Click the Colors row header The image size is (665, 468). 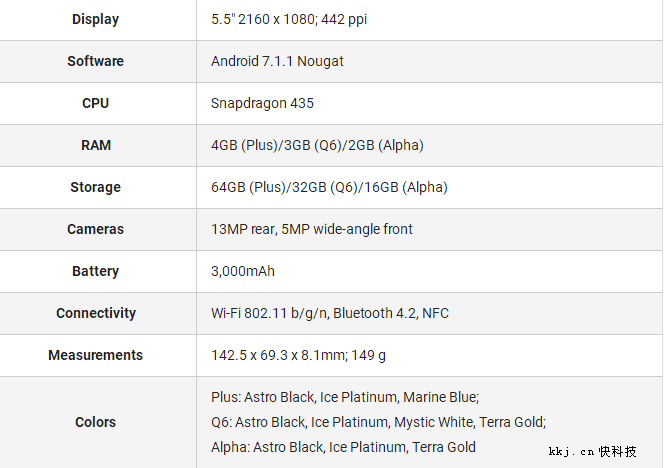coord(96,422)
